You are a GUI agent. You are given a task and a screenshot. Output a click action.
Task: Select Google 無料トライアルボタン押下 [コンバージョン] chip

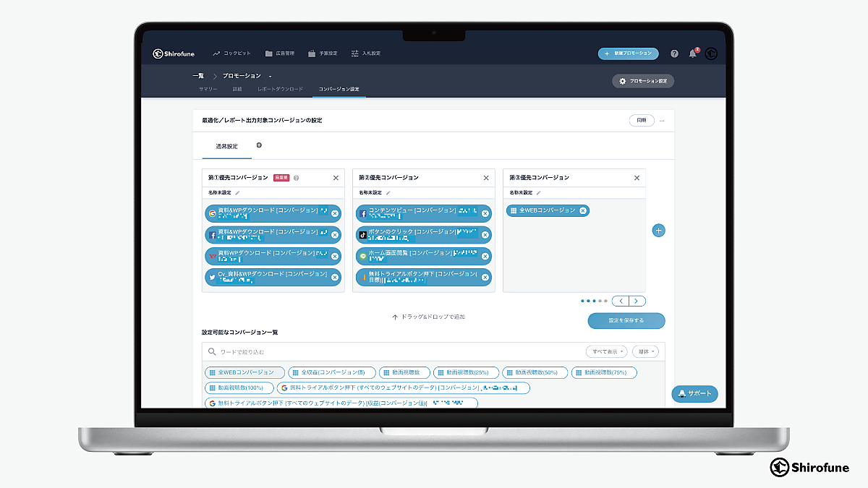coord(404,388)
